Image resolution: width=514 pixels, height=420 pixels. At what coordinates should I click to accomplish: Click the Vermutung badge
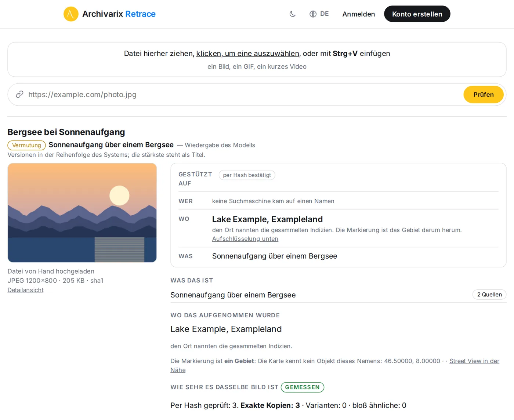coord(26,145)
